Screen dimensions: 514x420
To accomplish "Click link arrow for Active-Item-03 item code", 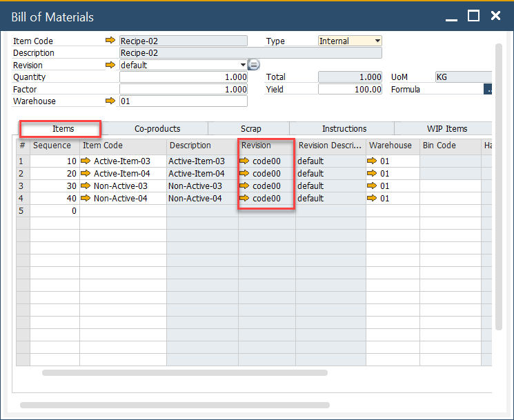I will tap(86, 161).
